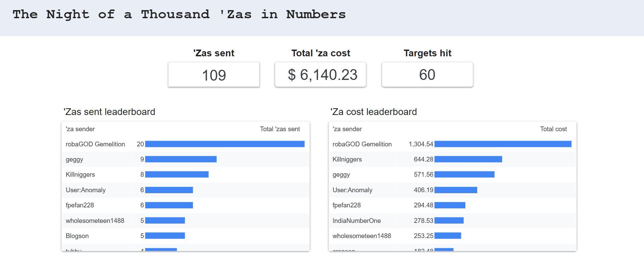Screen dimensions: 644x263
Task: Click fpefan228's 294.48 value in cost leaderboard
Action: click(423, 205)
